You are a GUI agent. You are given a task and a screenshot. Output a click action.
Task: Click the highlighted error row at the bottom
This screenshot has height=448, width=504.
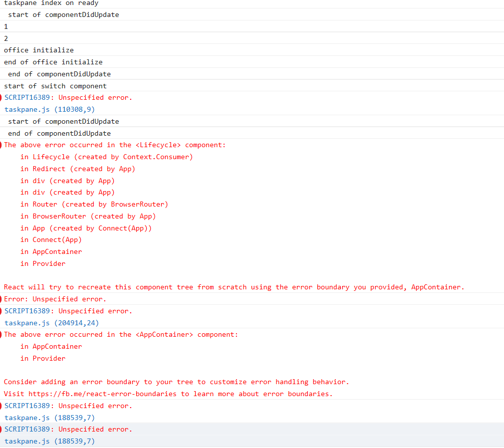(x=68, y=429)
